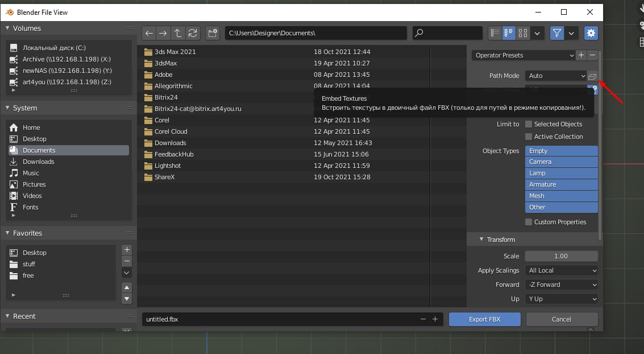Switch to thumbnail grid display mode
Image resolution: width=644 pixels, height=354 pixels.
523,34
